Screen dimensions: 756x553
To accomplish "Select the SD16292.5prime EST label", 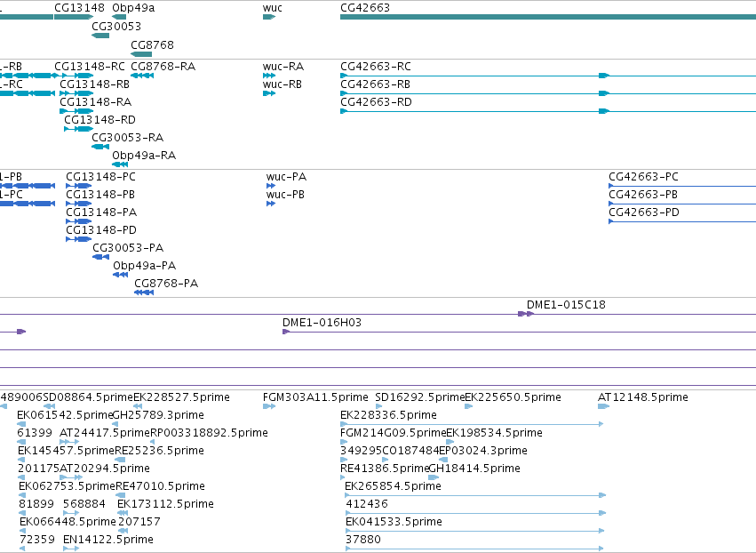I will pyautogui.click(x=420, y=397).
